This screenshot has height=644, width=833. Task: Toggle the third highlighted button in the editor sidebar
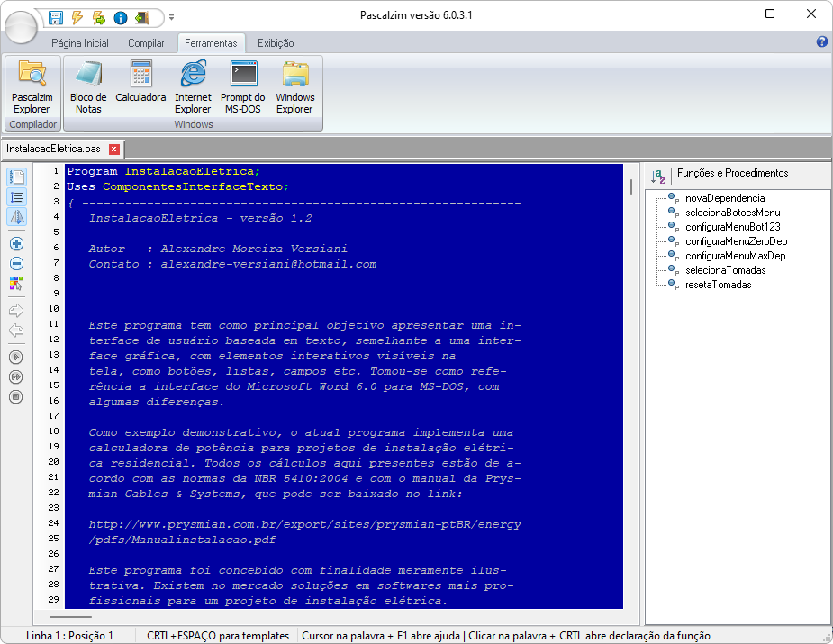coord(17,216)
